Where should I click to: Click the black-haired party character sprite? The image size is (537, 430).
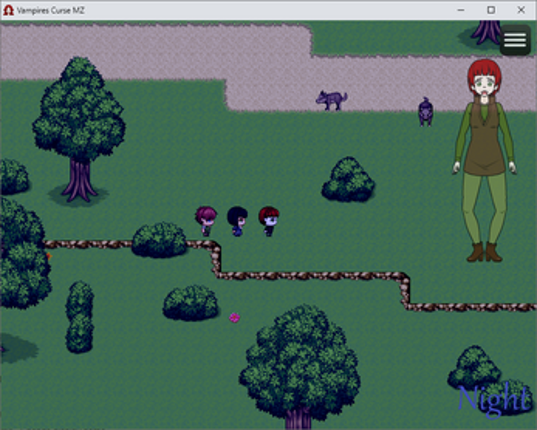click(237, 221)
